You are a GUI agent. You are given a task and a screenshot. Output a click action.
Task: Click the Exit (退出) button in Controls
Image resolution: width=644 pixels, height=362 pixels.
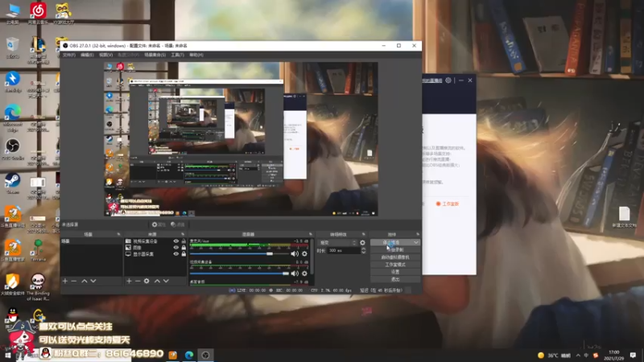[x=395, y=279]
